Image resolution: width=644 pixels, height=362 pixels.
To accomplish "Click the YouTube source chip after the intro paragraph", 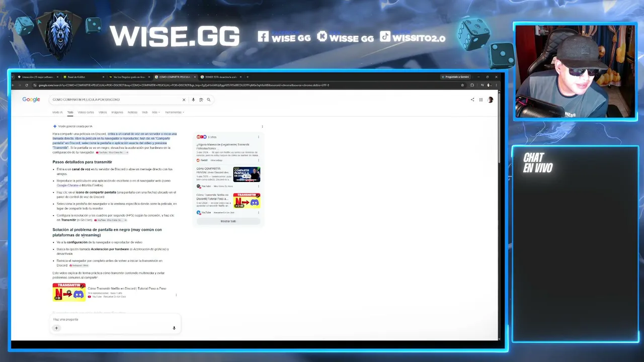I will pyautogui.click(x=112, y=152).
